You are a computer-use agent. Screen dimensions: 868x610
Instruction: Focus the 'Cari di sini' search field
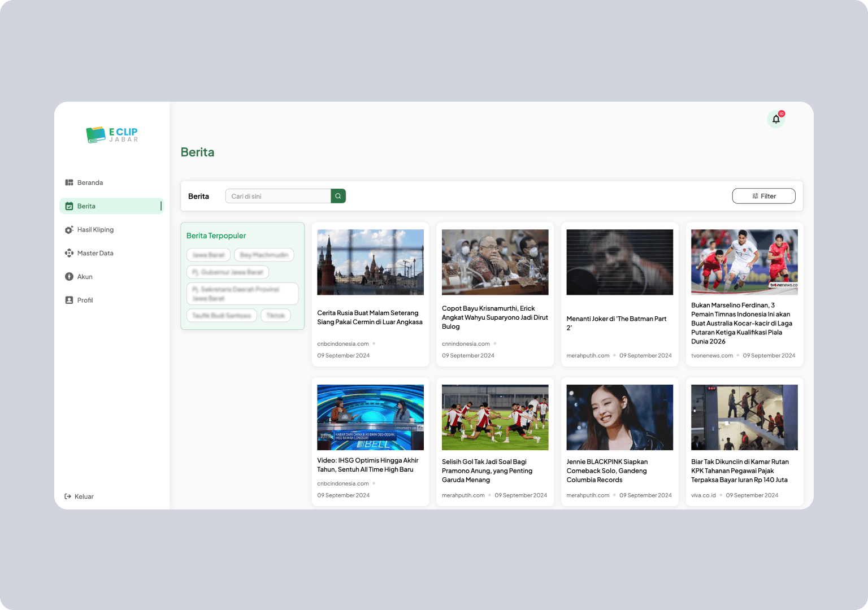(x=278, y=196)
